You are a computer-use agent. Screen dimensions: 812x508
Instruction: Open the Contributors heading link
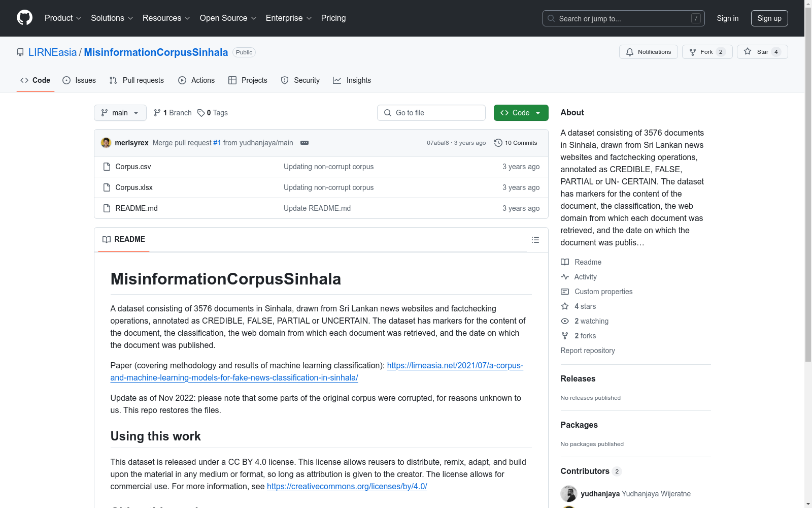coord(591,471)
